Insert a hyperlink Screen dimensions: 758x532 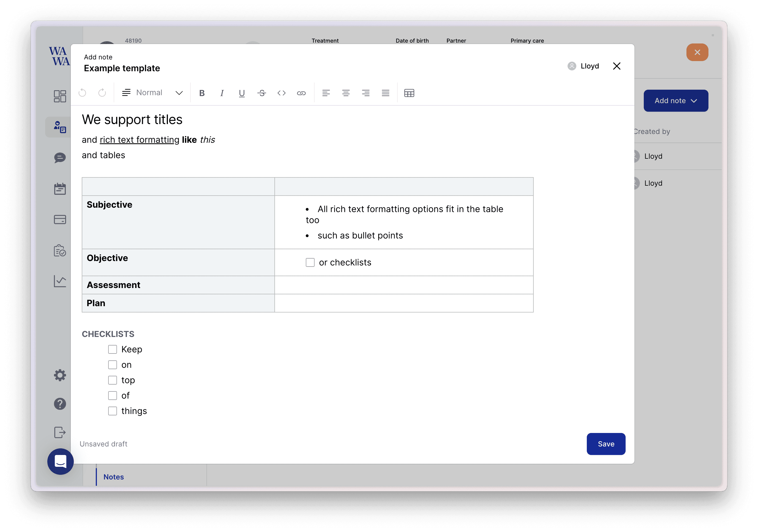tap(301, 93)
